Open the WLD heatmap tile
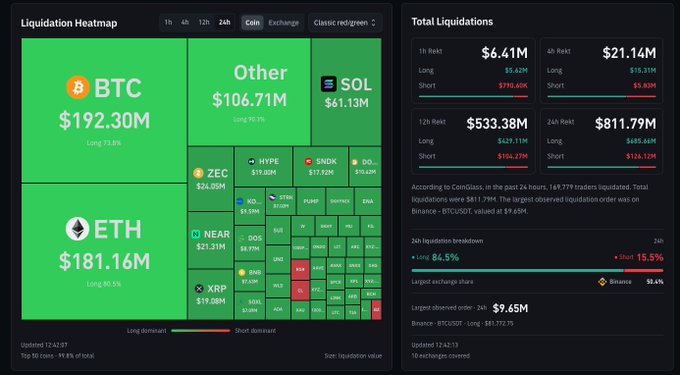 [278, 286]
